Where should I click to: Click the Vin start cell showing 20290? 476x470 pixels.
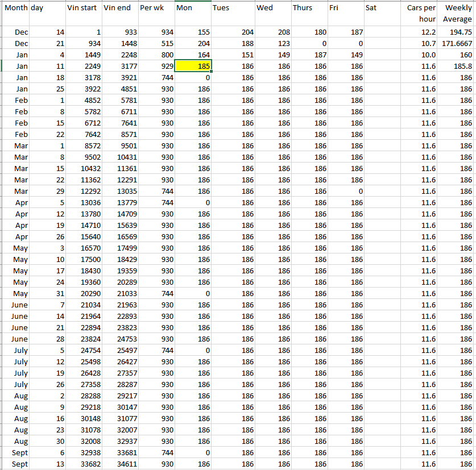tap(84, 294)
